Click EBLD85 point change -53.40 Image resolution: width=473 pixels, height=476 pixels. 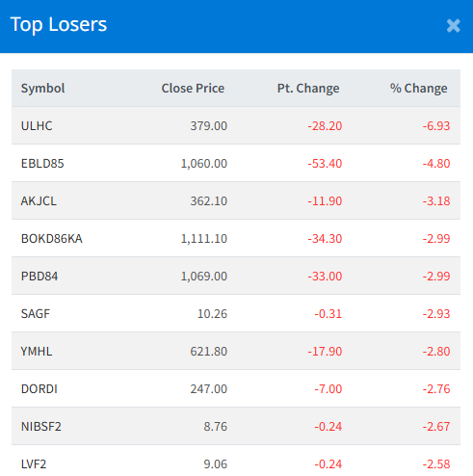click(325, 164)
